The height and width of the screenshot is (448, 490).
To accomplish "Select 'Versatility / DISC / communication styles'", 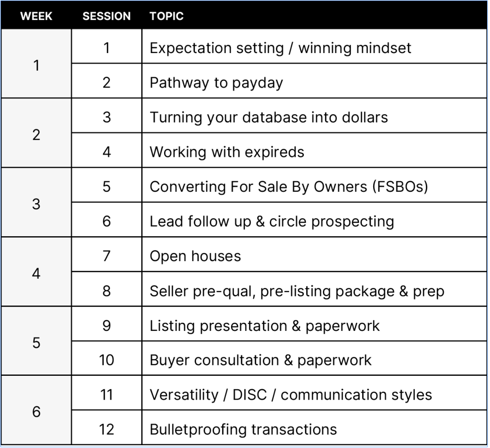I will coord(290,394).
